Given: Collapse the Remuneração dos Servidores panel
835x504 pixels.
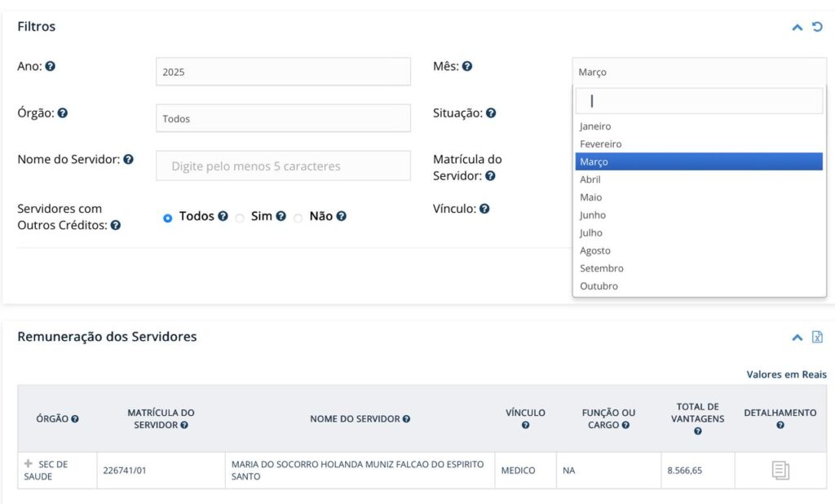Looking at the screenshot, I should pos(797,337).
